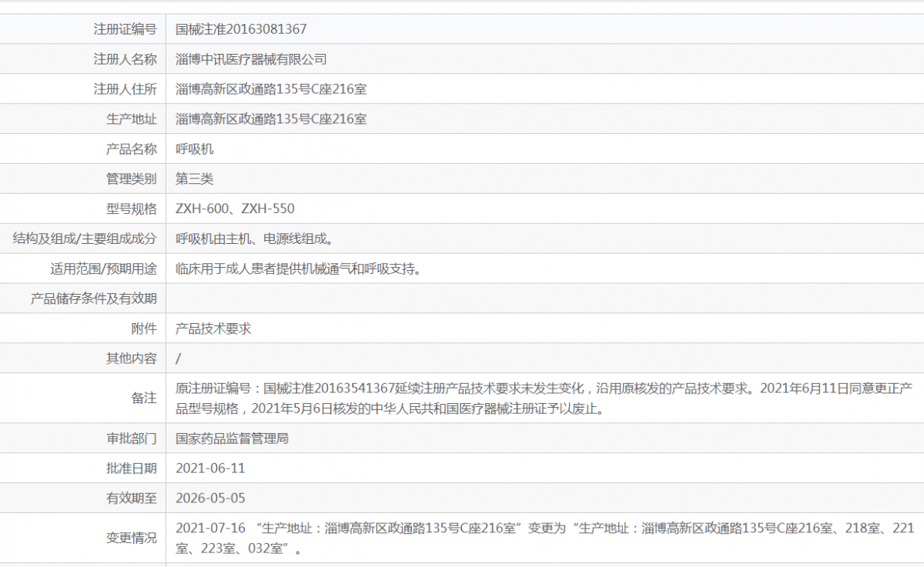Select category value 第三类
Screen dimensions: 924x567
(194, 179)
